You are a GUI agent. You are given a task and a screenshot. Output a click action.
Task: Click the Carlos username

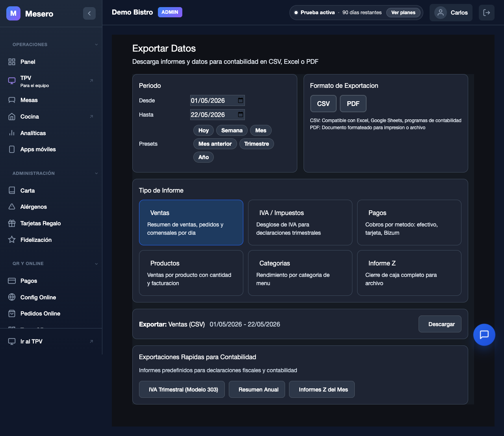459,13
